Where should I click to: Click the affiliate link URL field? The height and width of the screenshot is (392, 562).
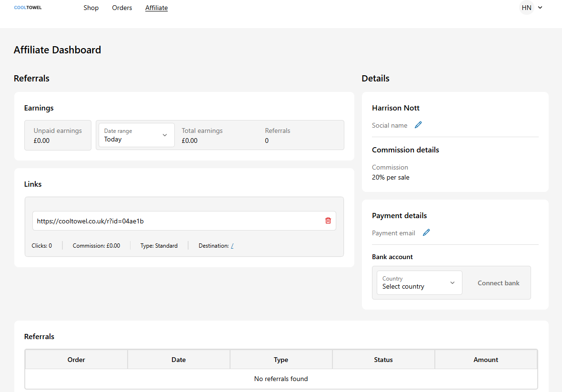click(176, 221)
